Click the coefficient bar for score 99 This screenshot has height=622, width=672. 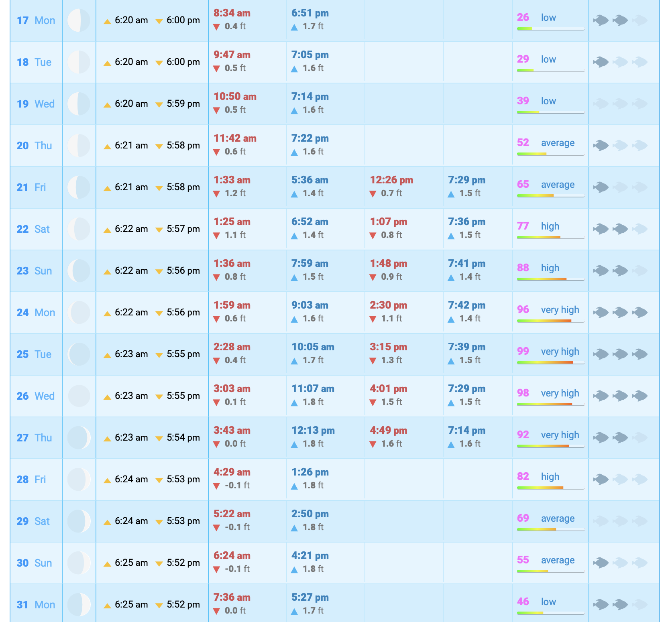coord(550,362)
